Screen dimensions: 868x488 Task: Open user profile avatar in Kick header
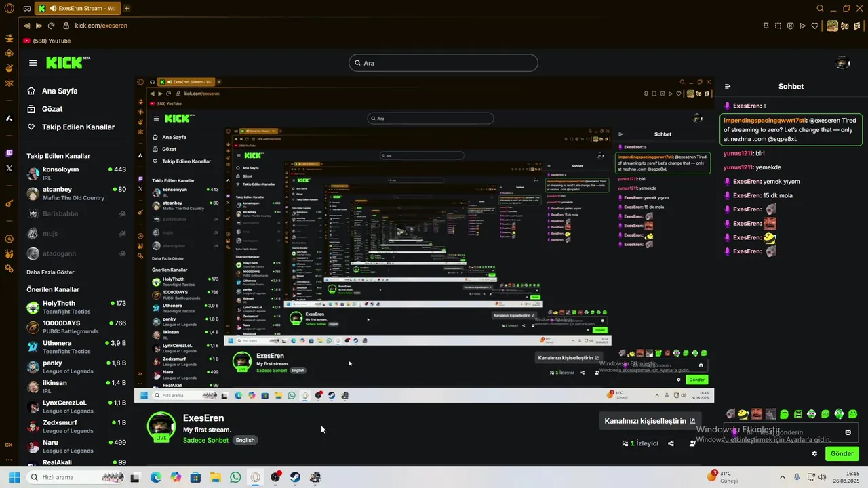point(843,63)
